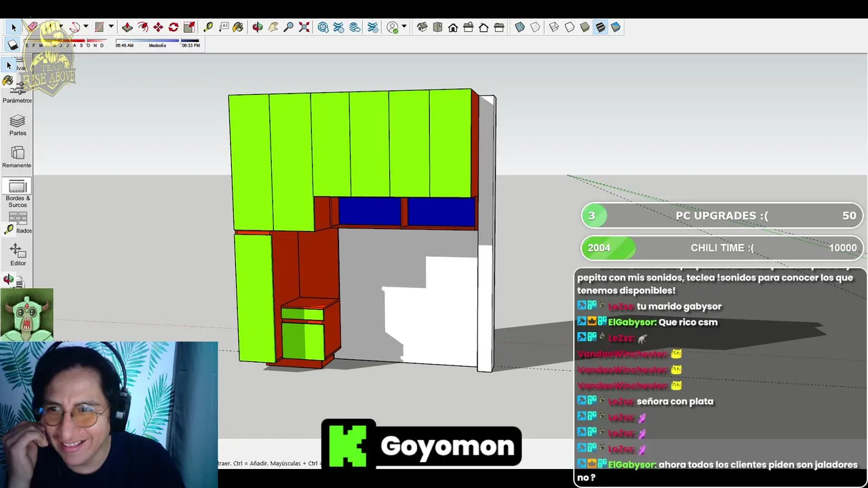This screenshot has height=488, width=868.
Task: Switch to Iso view
Action: pos(422,27)
